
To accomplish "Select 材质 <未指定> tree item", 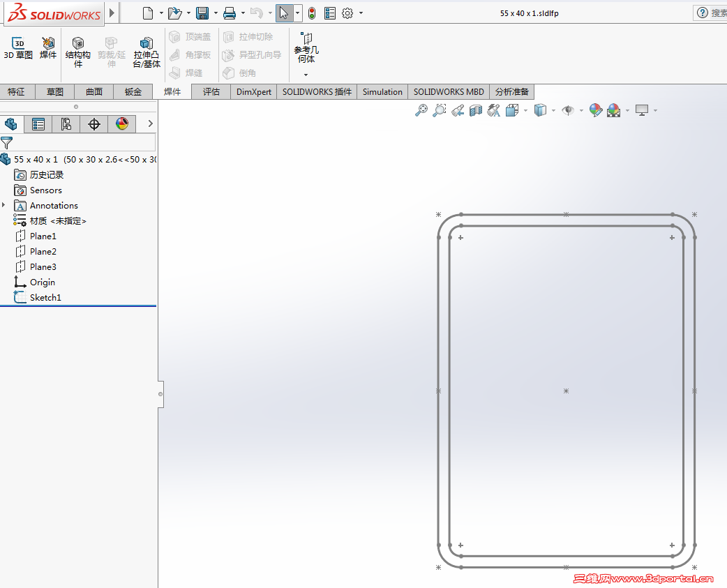I will tap(58, 220).
